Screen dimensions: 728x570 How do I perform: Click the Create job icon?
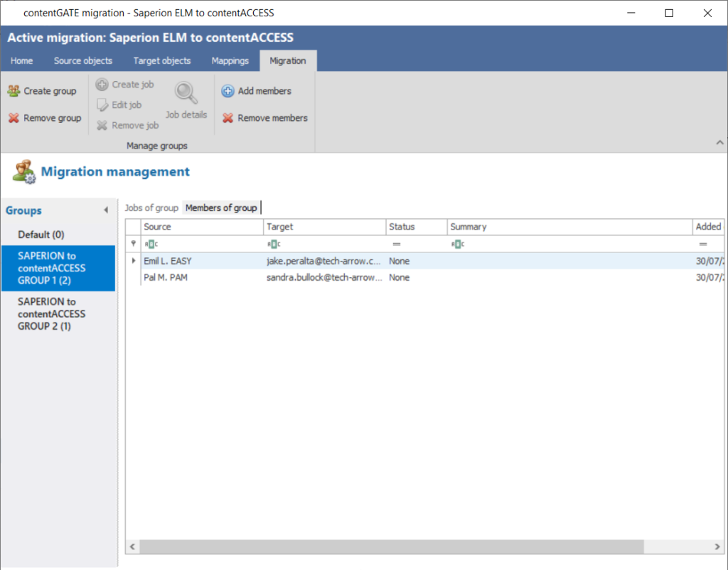point(102,85)
